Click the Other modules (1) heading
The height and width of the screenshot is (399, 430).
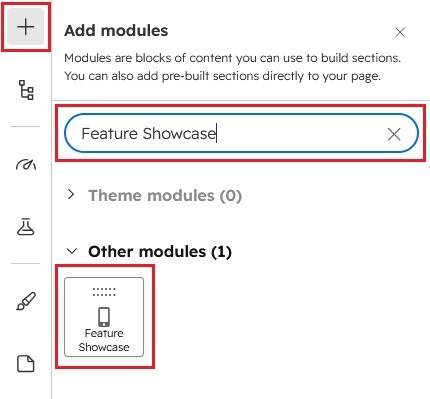(x=160, y=251)
